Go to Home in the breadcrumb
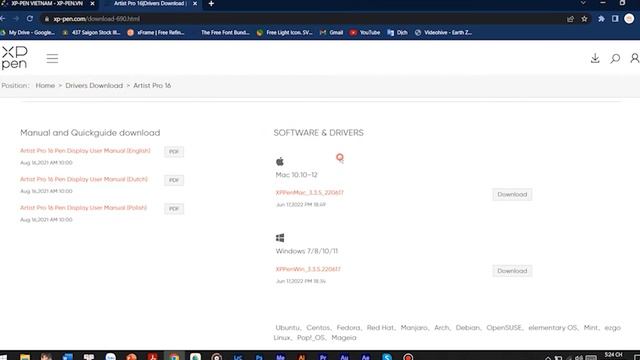The width and height of the screenshot is (640, 360). click(x=45, y=86)
